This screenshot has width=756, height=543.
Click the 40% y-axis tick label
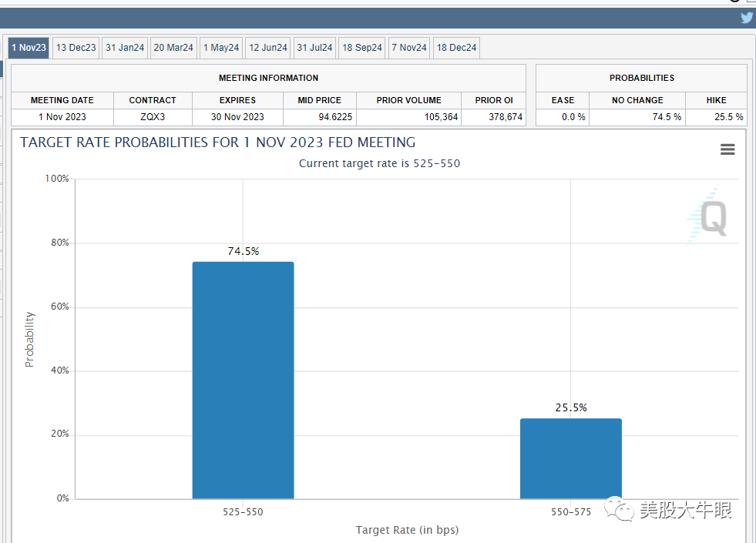pos(60,370)
